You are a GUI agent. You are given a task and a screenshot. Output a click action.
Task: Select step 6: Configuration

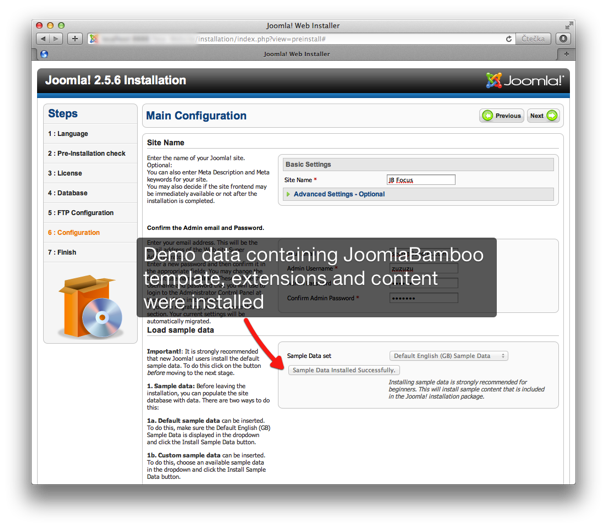tap(74, 232)
